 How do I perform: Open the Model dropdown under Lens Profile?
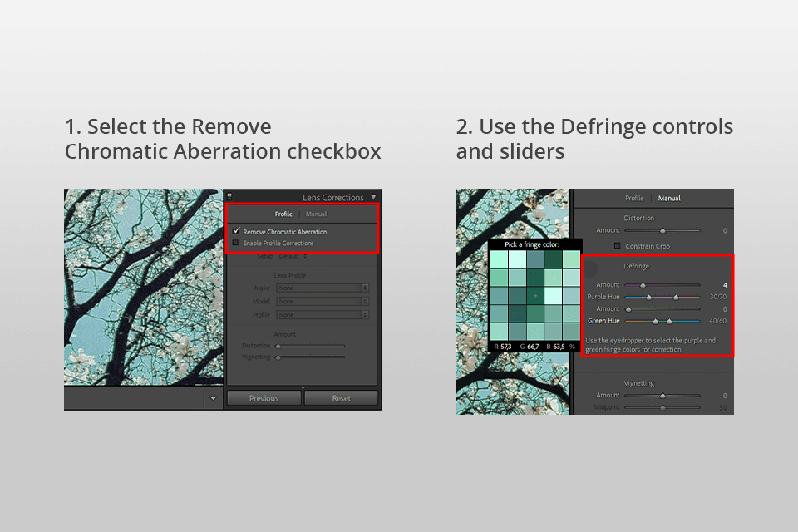(323, 302)
